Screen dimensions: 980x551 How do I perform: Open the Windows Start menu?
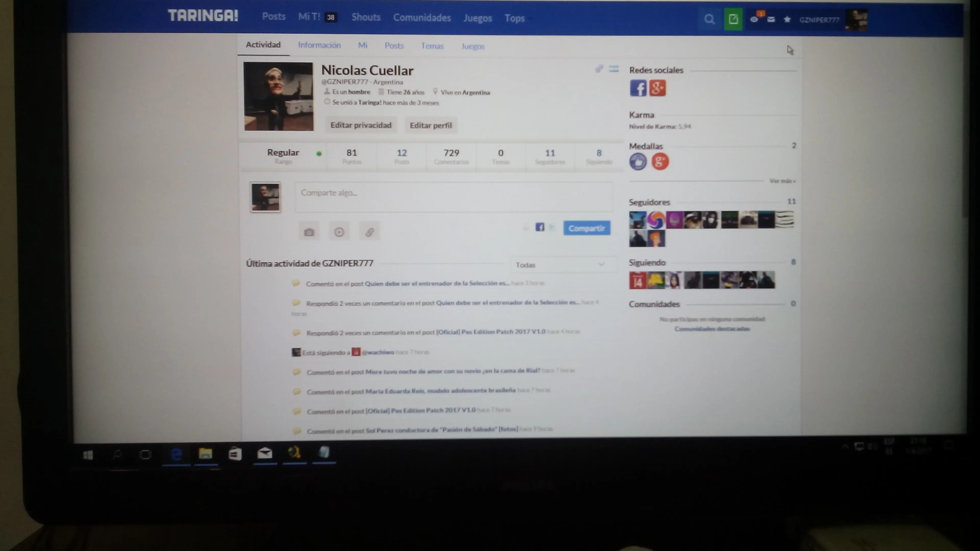[x=88, y=455]
